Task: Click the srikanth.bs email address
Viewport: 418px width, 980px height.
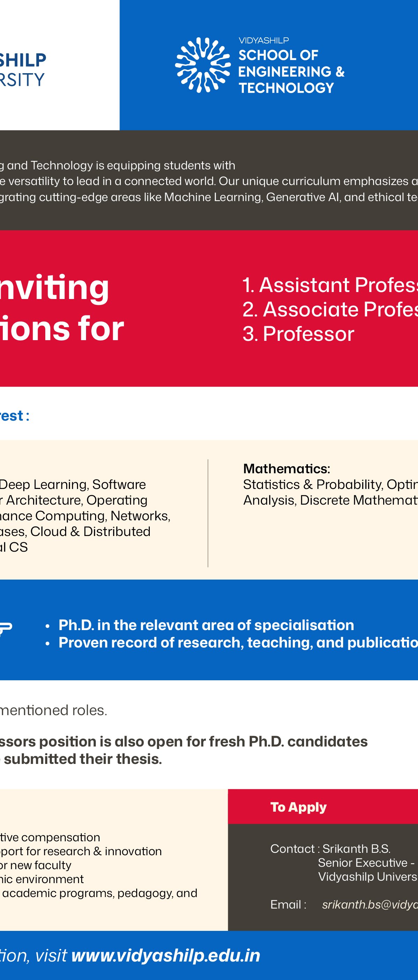Action: [370, 904]
